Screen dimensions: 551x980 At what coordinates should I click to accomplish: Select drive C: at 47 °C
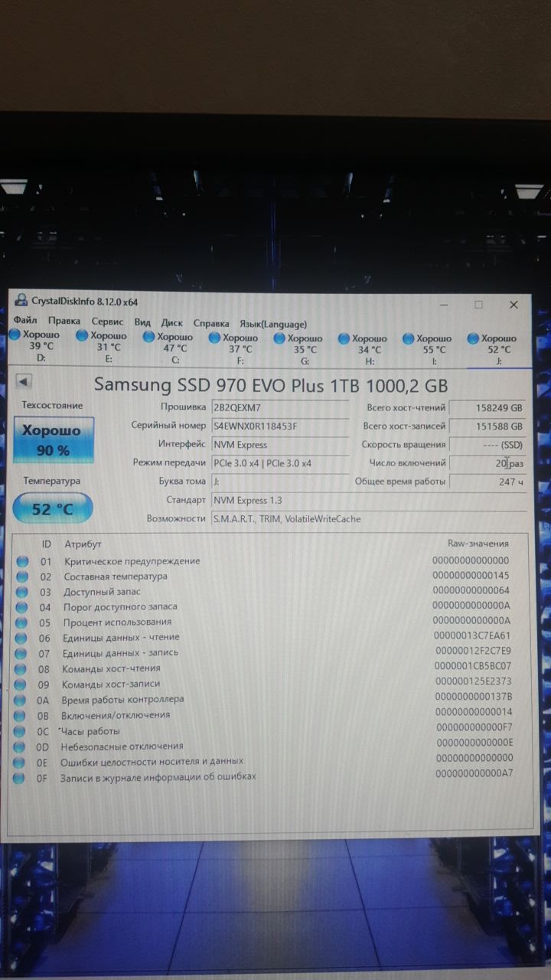click(168, 348)
